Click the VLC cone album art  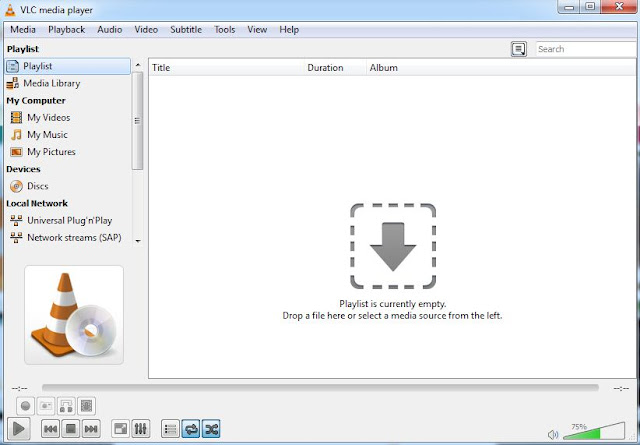74,315
